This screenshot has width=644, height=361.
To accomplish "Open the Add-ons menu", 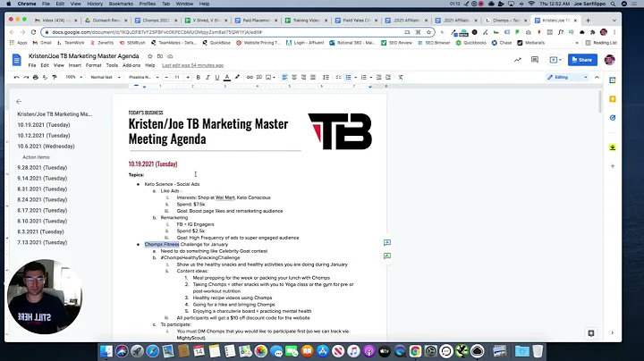I will pos(131,65).
